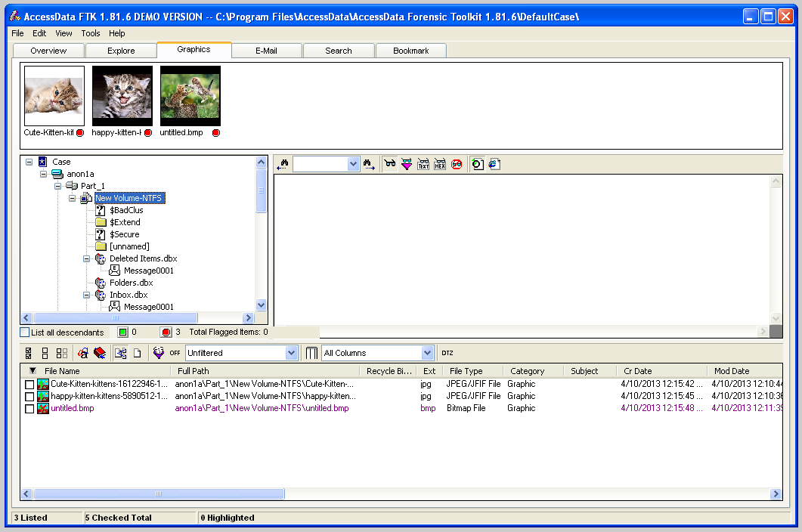This screenshot has height=532, width=802.
Task: Click the find next binoculars icon
Action: 369,164
